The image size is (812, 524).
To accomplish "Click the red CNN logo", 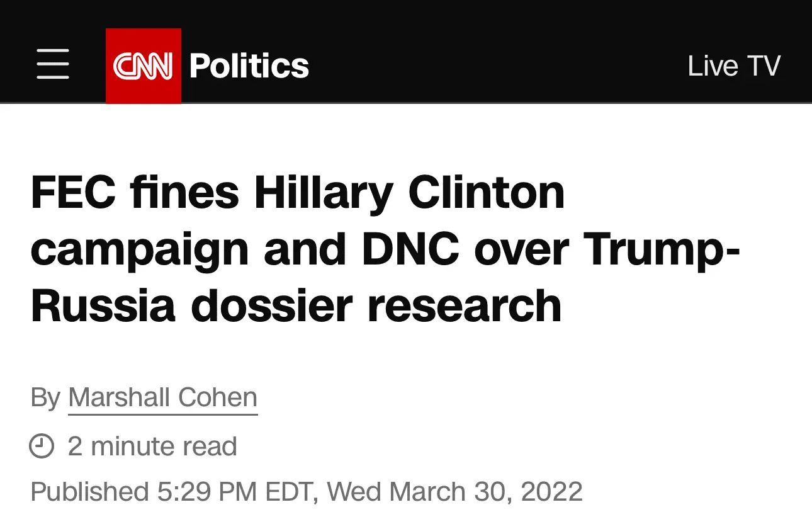I will point(143,65).
